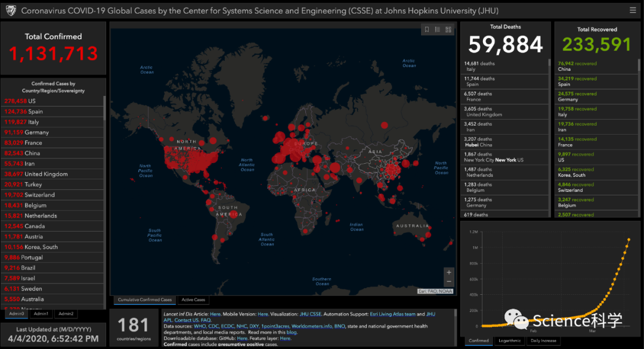This screenshot has height=349, width=644.
Task: Open the FAQ link
Action: point(206,320)
